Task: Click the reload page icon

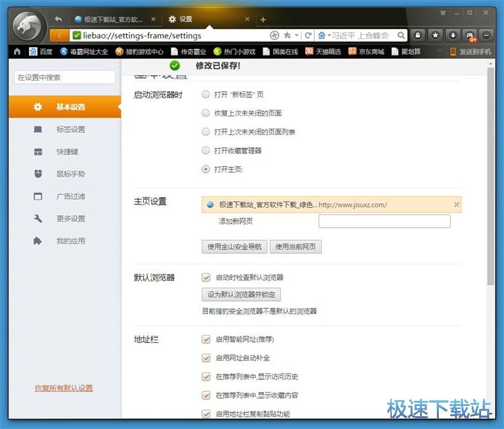Action: coord(308,36)
